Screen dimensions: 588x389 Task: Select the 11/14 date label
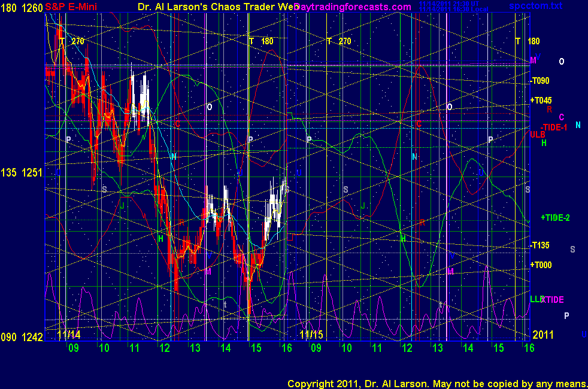point(69,335)
